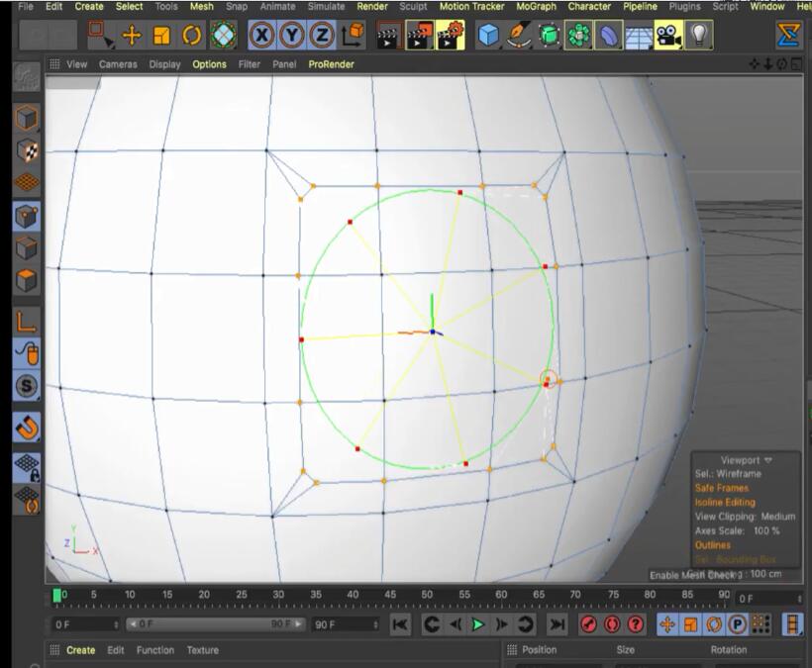Open the viewport Display menu
This screenshot has height=668, width=812.
pos(164,64)
